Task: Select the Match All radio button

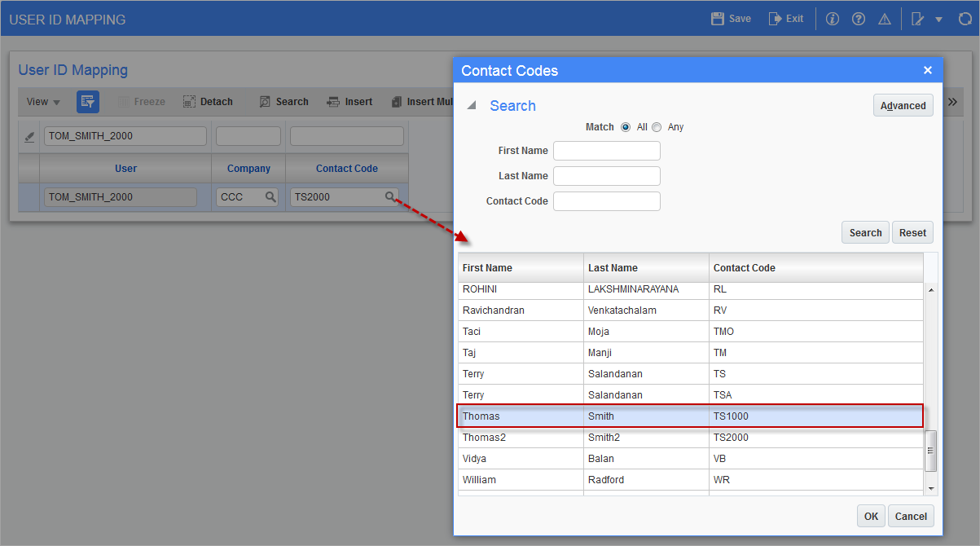Action: pos(626,127)
